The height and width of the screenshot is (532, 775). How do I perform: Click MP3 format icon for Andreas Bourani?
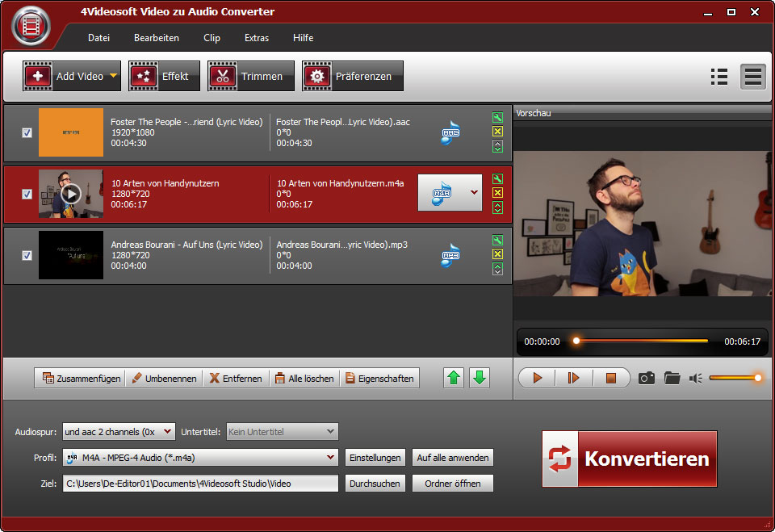click(450, 255)
